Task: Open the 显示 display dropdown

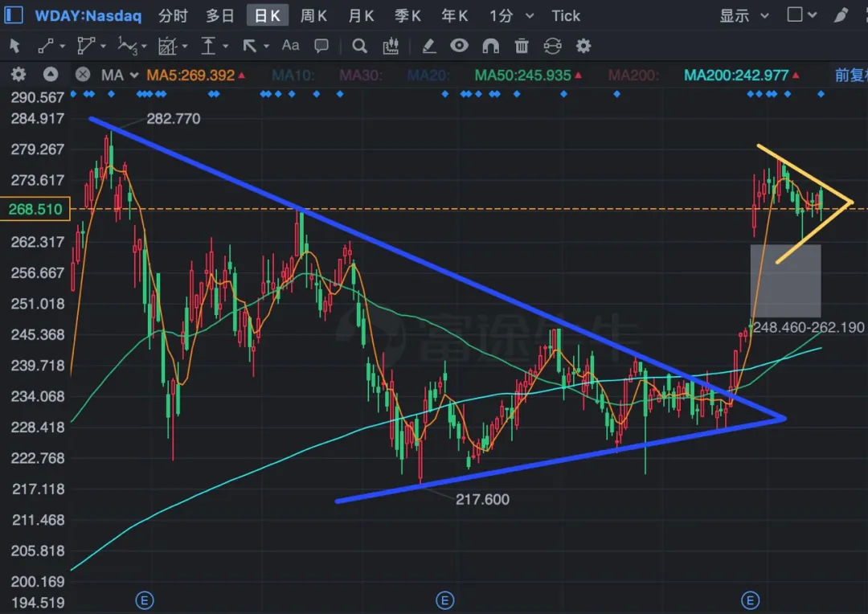Action: (x=744, y=15)
